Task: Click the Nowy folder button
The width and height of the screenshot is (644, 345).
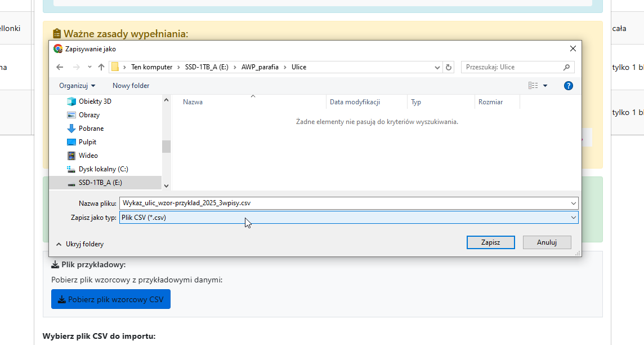Action: coord(131,86)
